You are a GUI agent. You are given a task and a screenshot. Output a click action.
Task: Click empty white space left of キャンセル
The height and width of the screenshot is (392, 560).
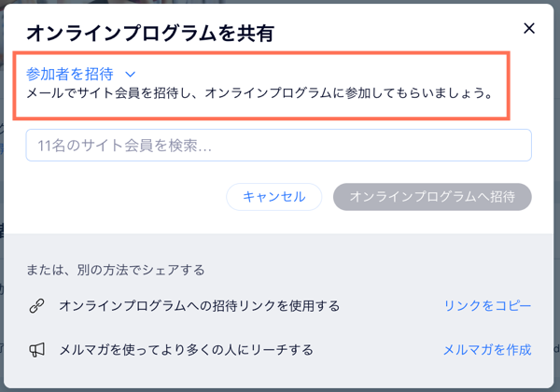tap(125, 197)
